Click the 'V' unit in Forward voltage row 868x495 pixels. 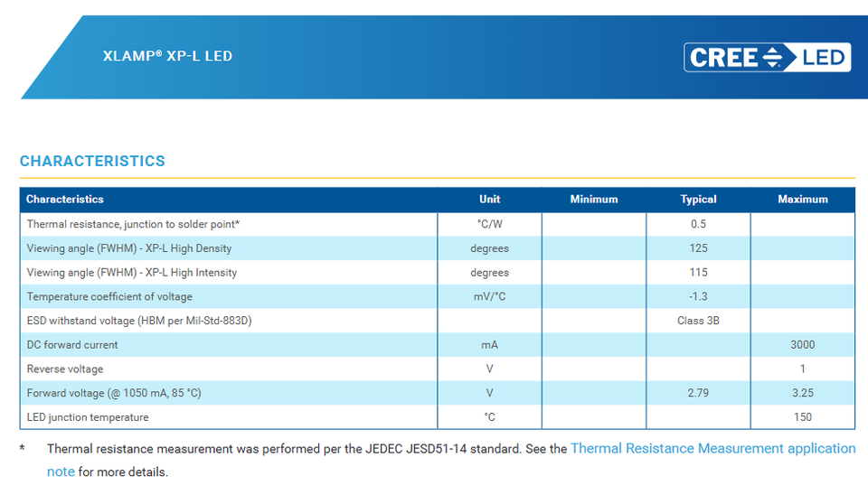pos(489,393)
